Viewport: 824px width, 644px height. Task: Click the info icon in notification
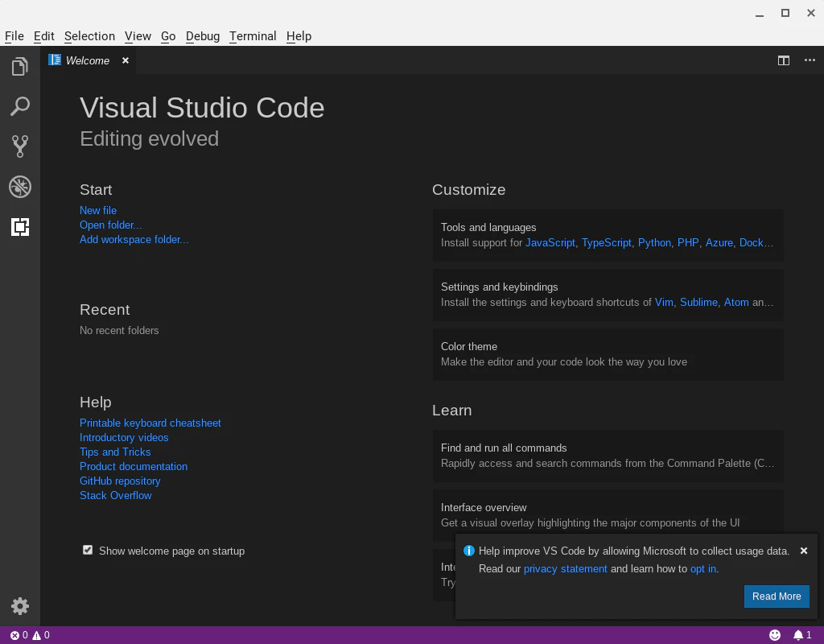(x=469, y=551)
